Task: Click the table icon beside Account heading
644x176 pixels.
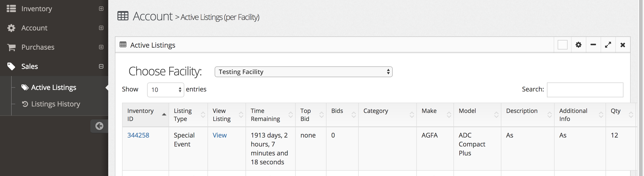Action: pyautogui.click(x=123, y=16)
